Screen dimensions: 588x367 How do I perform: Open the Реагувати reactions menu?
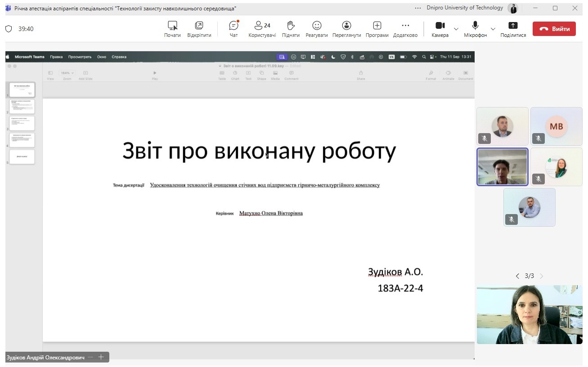click(317, 26)
